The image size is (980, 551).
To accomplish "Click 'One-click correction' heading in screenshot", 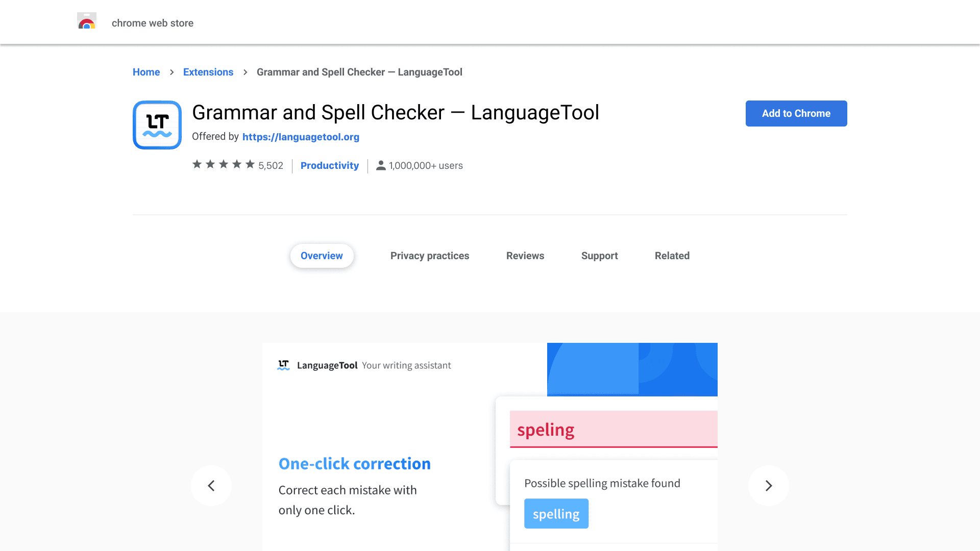I will [355, 464].
